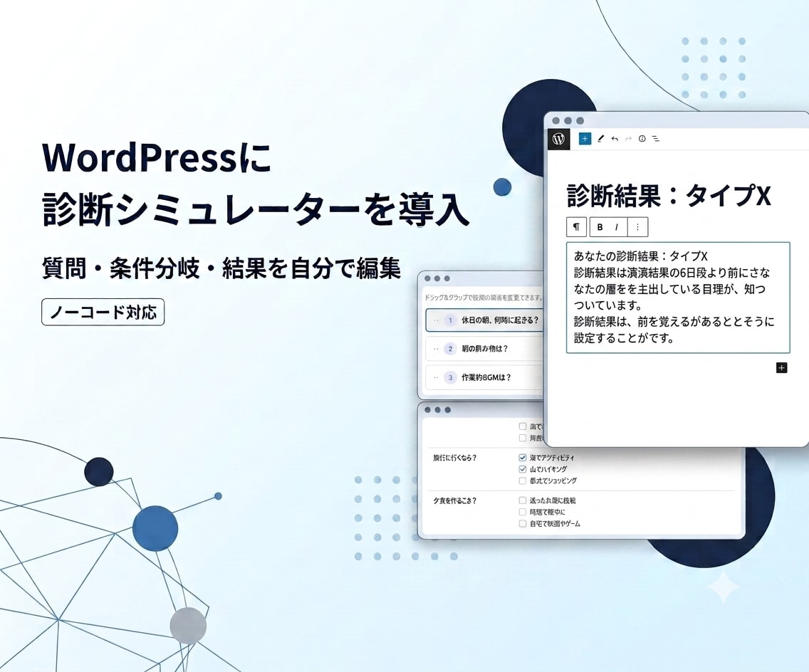Toggle italic with the I button
The image size is (809, 672).
(617, 227)
